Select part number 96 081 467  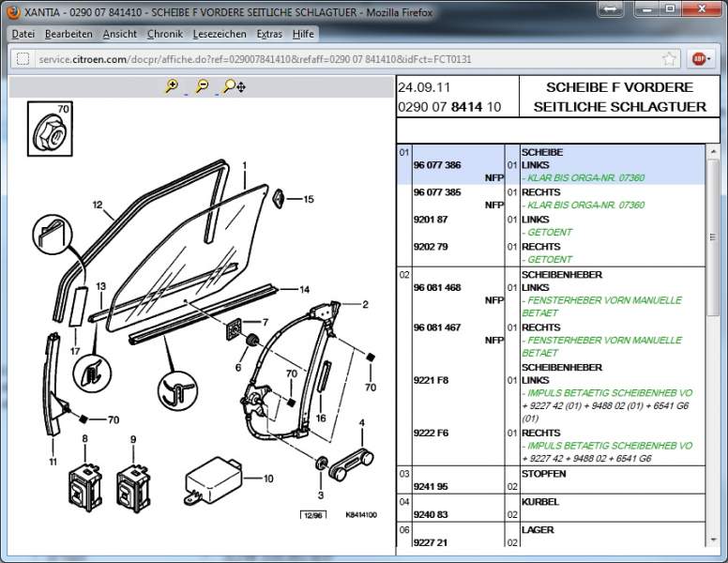coord(437,327)
